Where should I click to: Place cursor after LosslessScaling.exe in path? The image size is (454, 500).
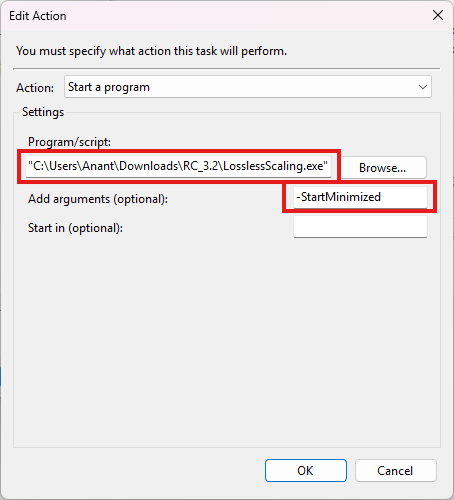[326, 166]
